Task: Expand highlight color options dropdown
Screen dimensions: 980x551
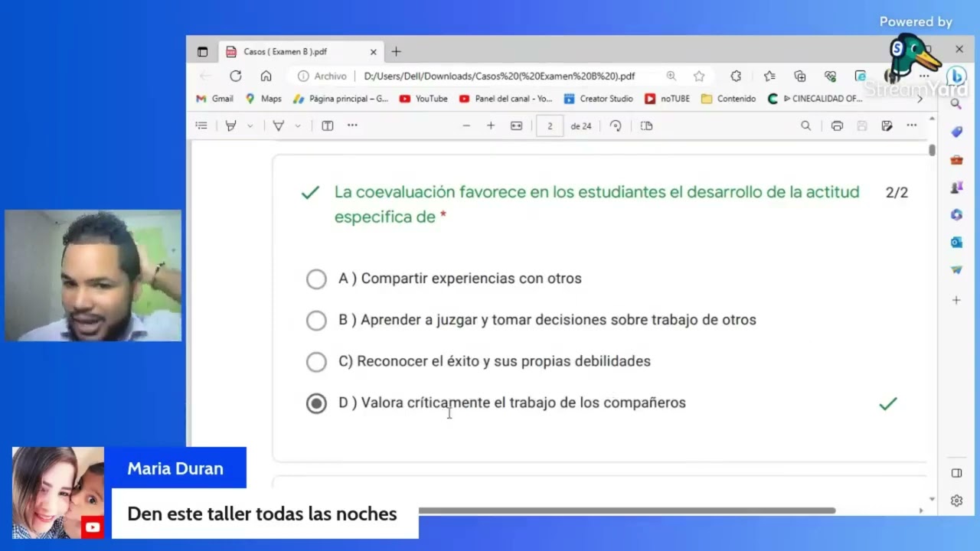Action: (250, 126)
